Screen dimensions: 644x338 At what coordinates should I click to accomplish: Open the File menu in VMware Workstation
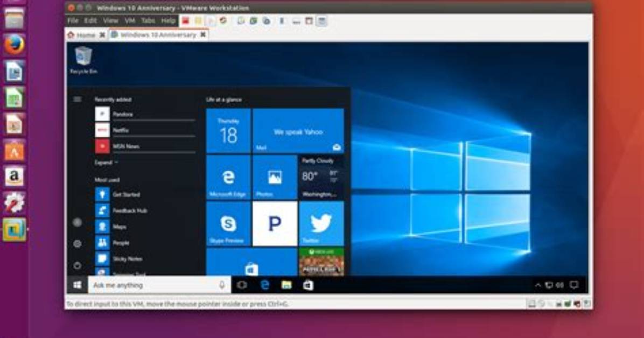[x=73, y=20]
